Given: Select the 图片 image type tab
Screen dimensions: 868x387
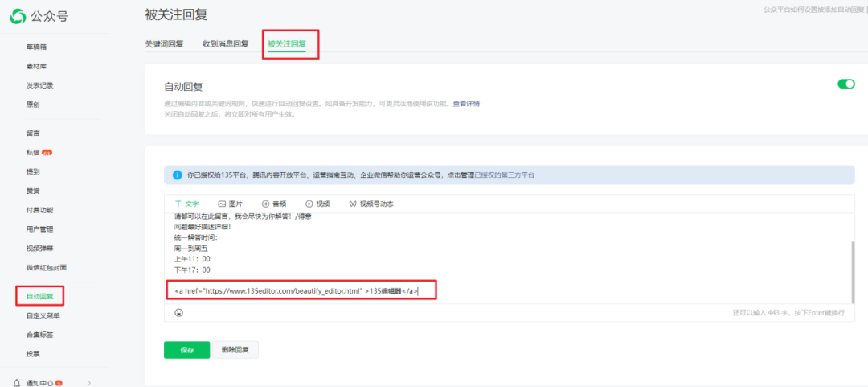Looking at the screenshot, I should pyautogui.click(x=231, y=204).
